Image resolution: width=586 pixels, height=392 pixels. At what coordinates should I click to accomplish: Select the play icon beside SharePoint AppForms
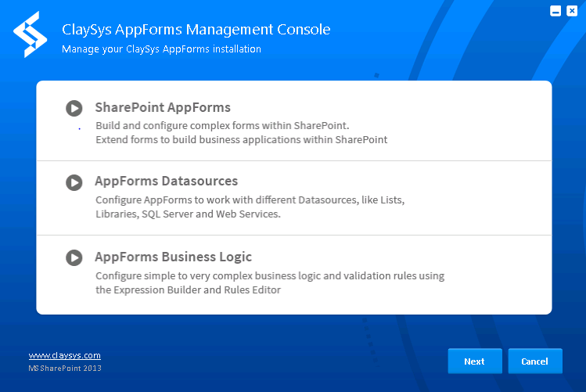74,109
